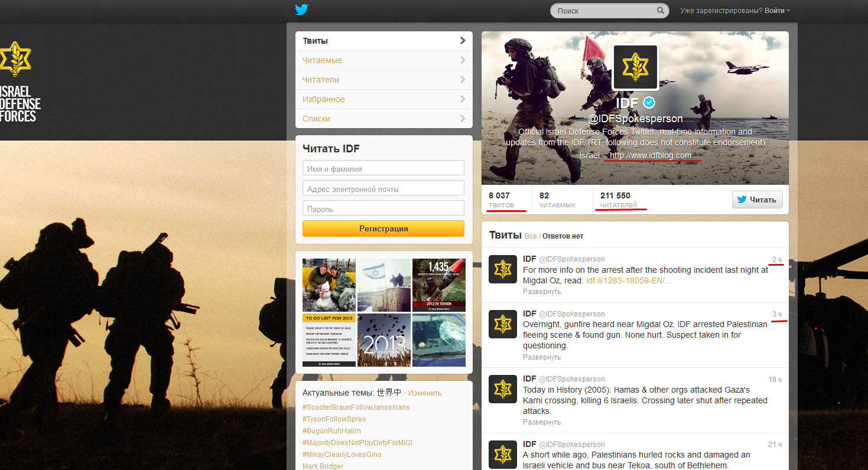This screenshot has width=868, height=470.
Task: Click Изменить next to trending topics
Action: point(425,393)
